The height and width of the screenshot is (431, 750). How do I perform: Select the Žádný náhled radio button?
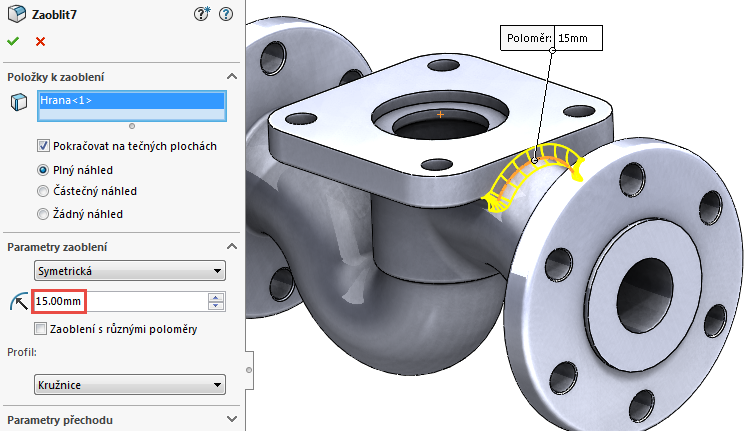43,214
